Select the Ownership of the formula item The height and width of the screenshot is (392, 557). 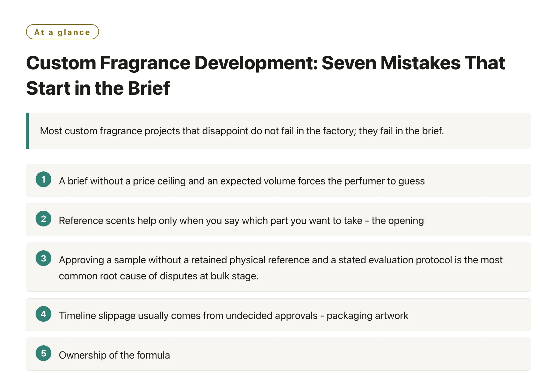coord(278,354)
